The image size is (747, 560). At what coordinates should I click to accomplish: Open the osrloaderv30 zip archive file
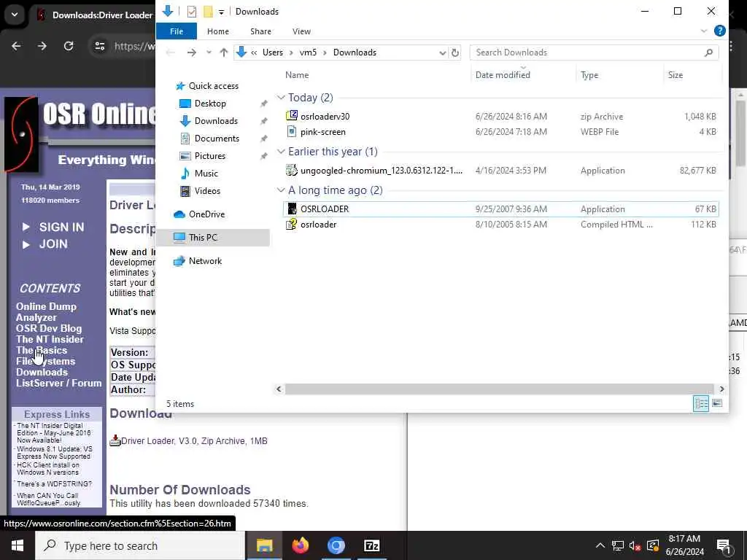click(x=325, y=116)
